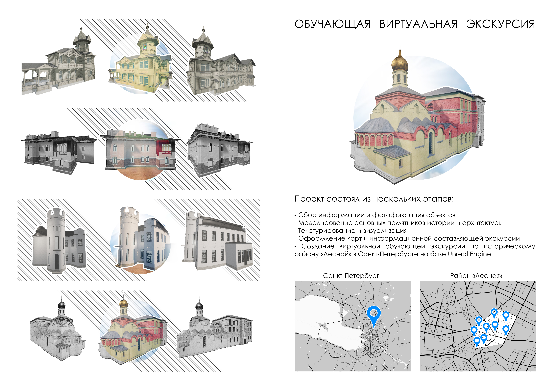Click line "Сбор информации и фотофиксация объектов"
Viewport: 554px width, 392px height.
(377, 215)
